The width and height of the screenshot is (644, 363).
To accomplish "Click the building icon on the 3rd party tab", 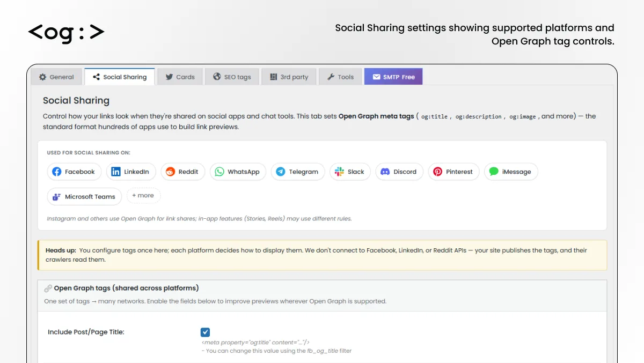I will click(x=273, y=77).
